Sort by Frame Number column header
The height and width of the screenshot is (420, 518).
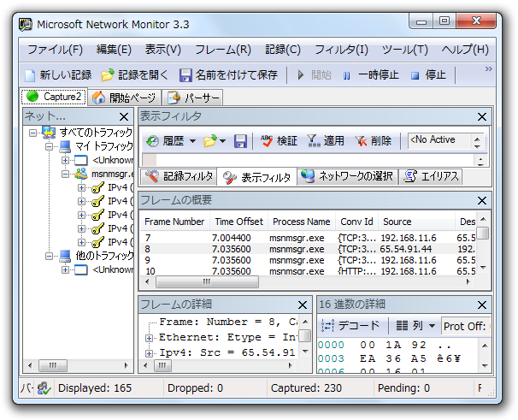coord(174,222)
